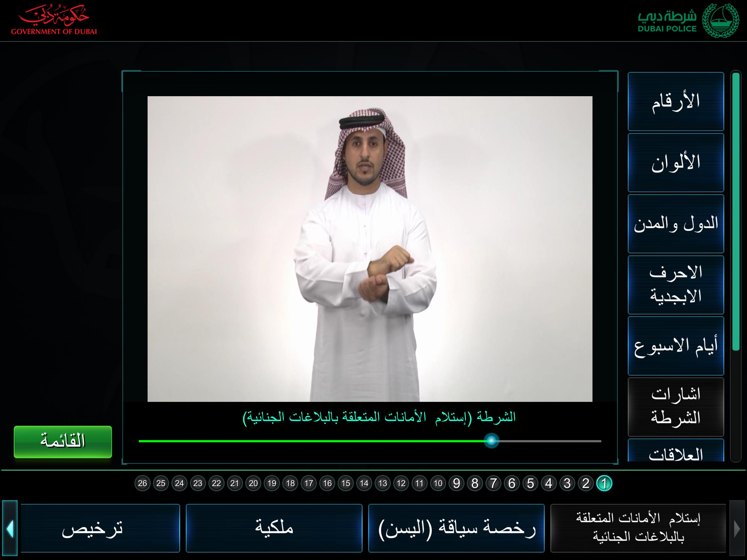Click the Dubai Police logo
Screen dimensions: 747x560
688,21
